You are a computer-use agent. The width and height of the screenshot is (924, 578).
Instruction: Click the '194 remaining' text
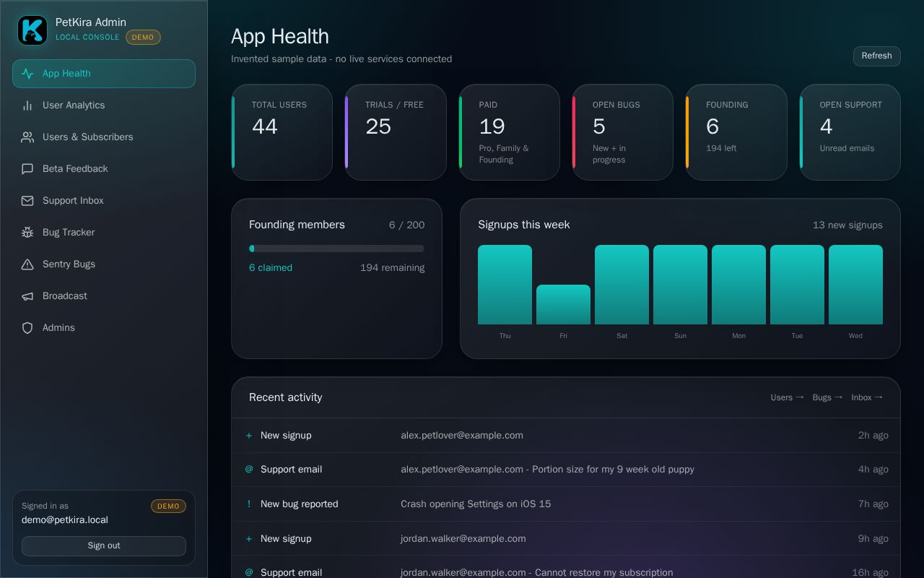click(x=392, y=268)
